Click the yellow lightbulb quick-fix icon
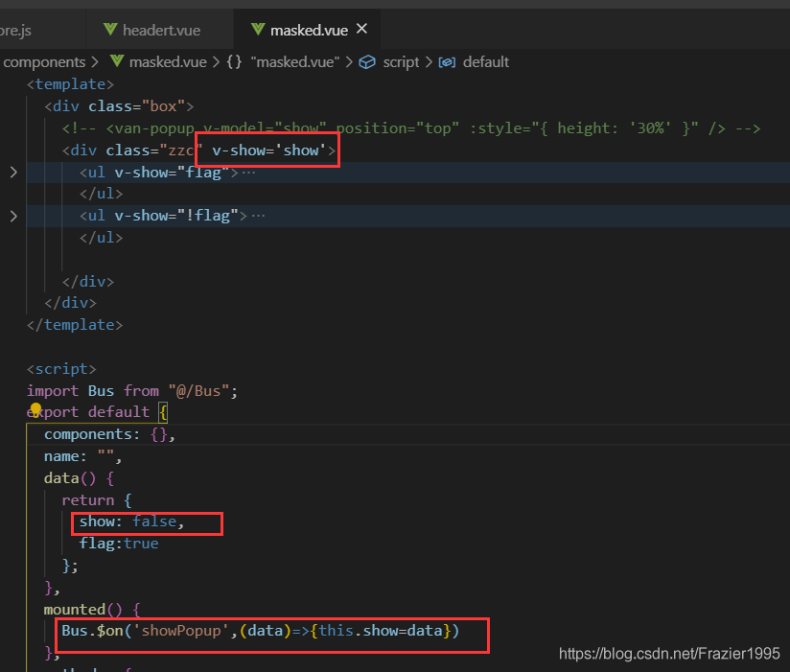This screenshot has width=790, height=672. [36, 410]
